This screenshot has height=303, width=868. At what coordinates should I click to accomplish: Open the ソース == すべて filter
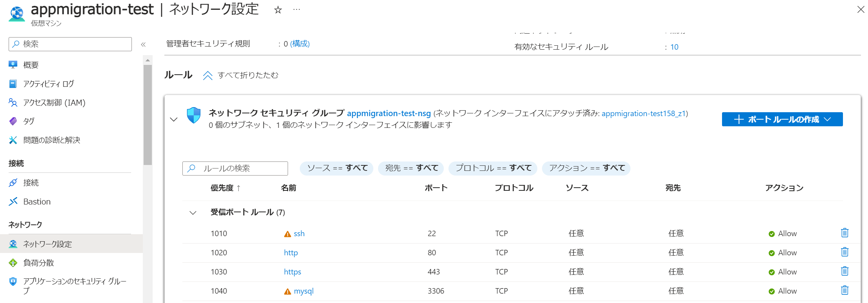337,168
